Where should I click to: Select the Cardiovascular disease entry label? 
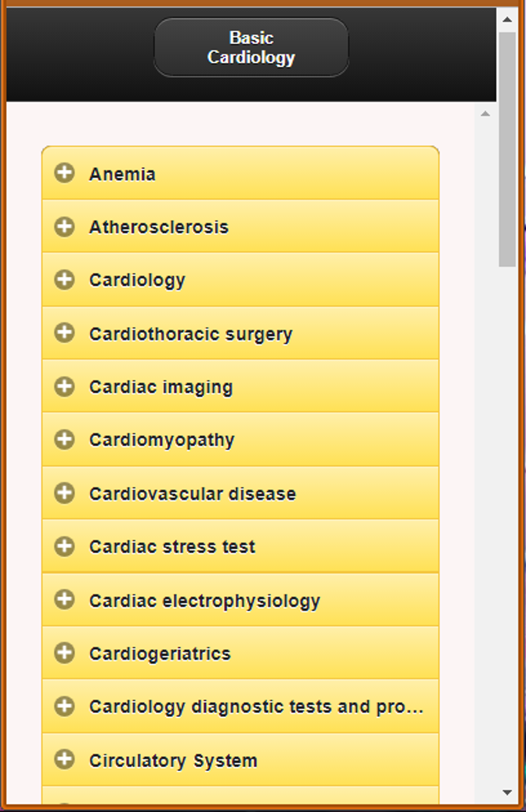click(192, 494)
